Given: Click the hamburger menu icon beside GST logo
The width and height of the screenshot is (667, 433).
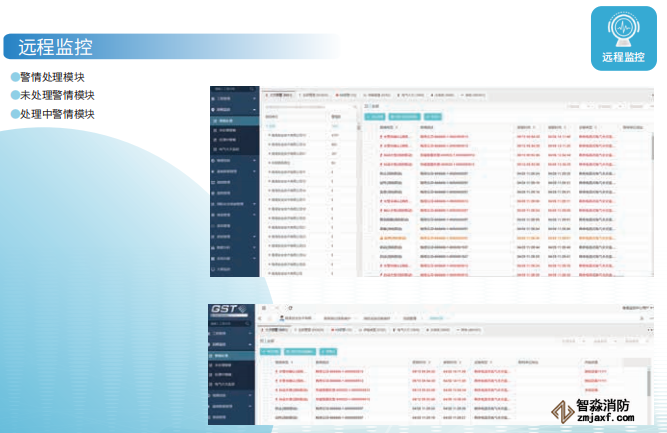Looking at the screenshot, I should pos(264,308).
